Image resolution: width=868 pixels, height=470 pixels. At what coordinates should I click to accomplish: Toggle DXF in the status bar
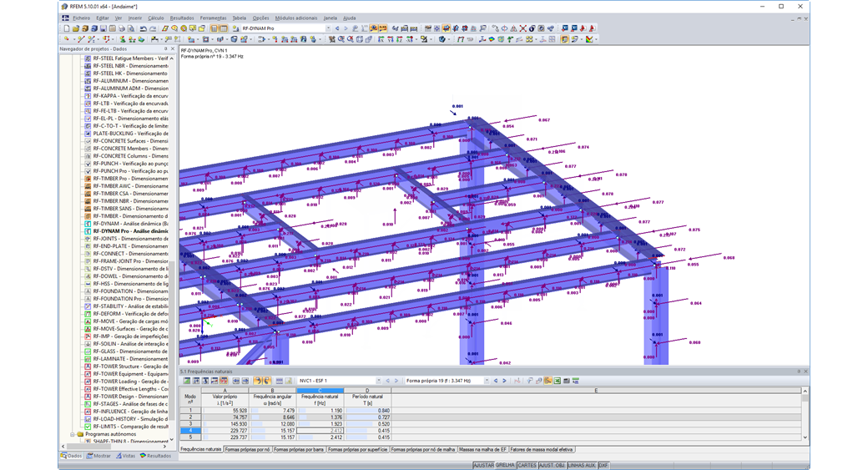click(x=603, y=466)
